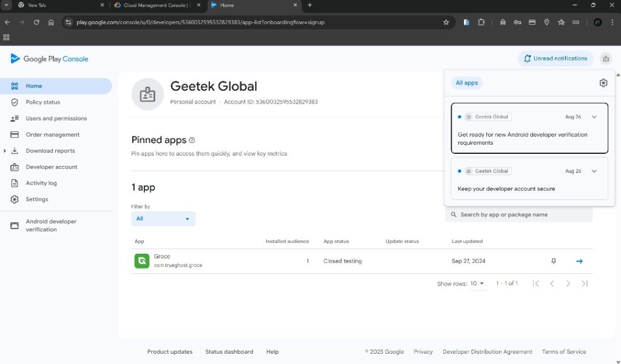Viewport: 621px width, 364px height.
Task: Expand Download reports in sidebar
Action: pyautogui.click(x=5, y=151)
